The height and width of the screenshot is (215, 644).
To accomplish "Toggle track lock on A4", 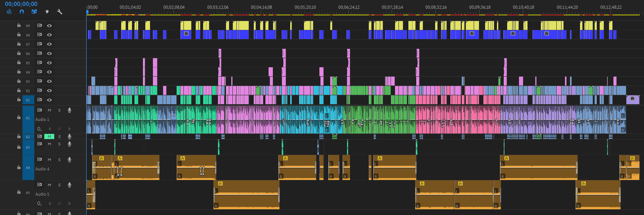I will coord(19,167).
